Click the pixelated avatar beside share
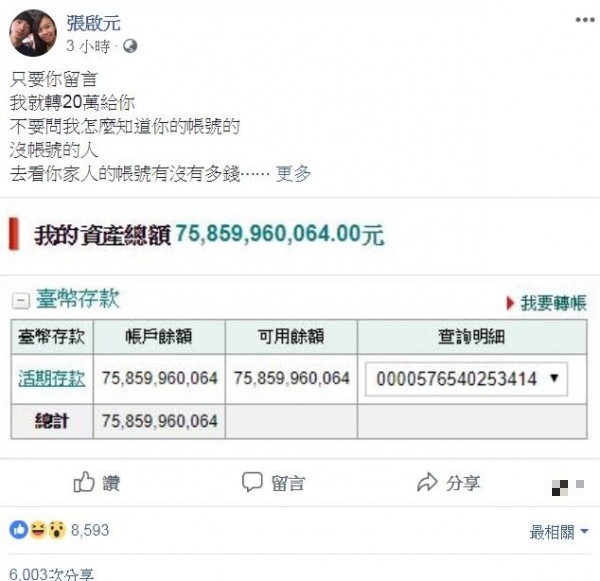Image resolution: width=600 pixels, height=581 pixels. (567, 487)
